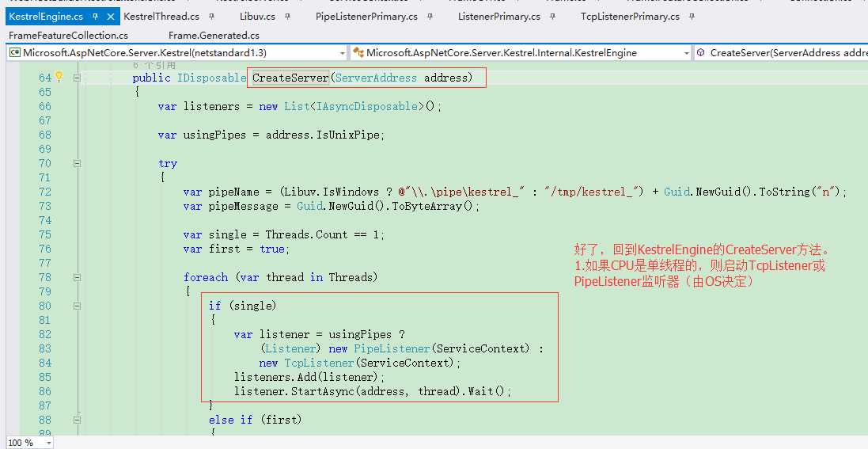Image resolution: width=868 pixels, height=449 pixels.
Task: Click StartAsync call on line 86
Action: 322,391
